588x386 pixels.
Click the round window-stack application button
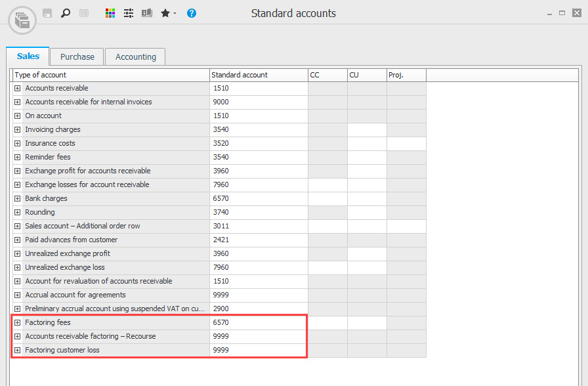pyautogui.click(x=22, y=19)
